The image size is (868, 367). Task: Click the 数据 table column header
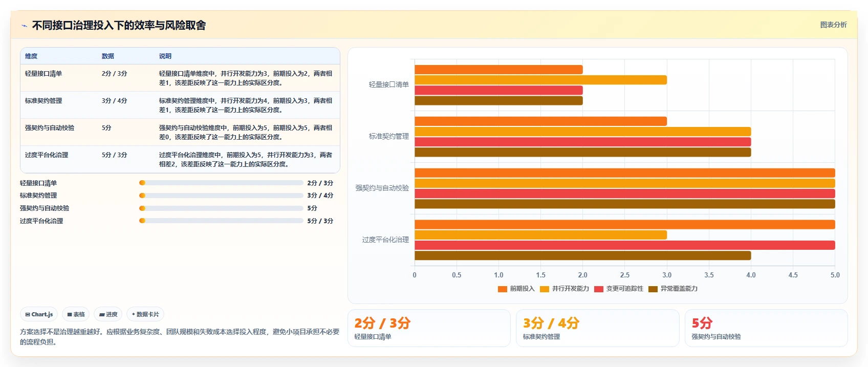pyautogui.click(x=107, y=56)
